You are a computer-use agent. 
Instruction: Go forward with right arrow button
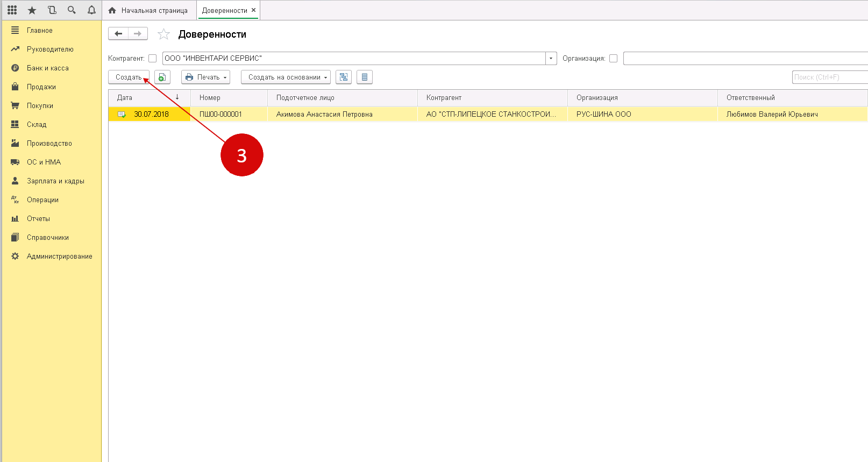pyautogui.click(x=138, y=34)
